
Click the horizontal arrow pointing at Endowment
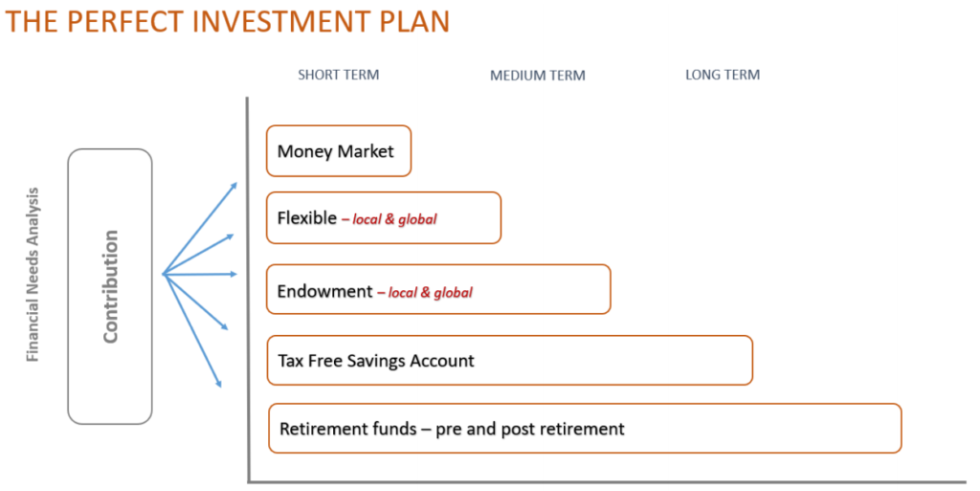[x=201, y=275]
